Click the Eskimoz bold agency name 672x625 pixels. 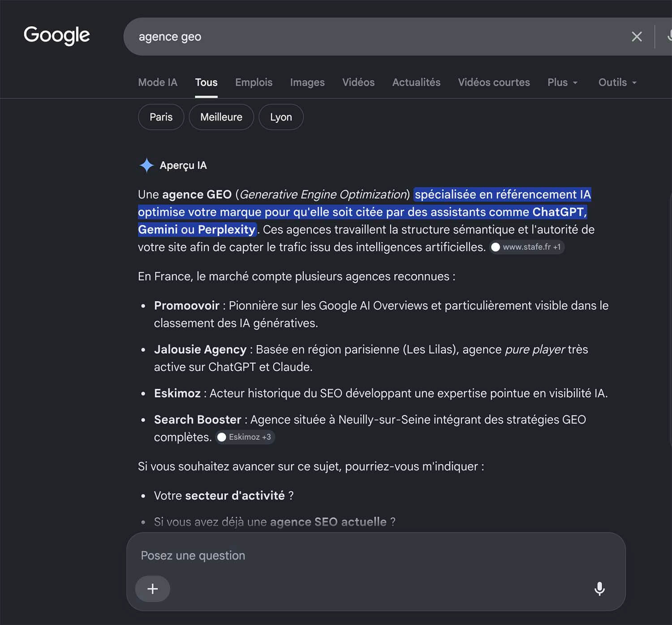click(177, 393)
